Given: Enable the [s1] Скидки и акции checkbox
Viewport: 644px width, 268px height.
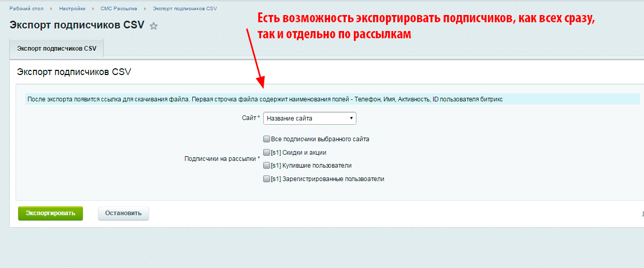Looking at the screenshot, I should pyautogui.click(x=266, y=153).
